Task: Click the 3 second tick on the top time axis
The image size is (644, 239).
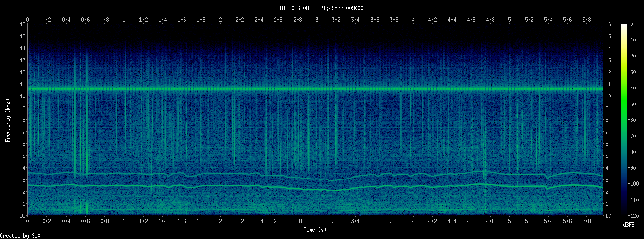Action: (x=317, y=20)
